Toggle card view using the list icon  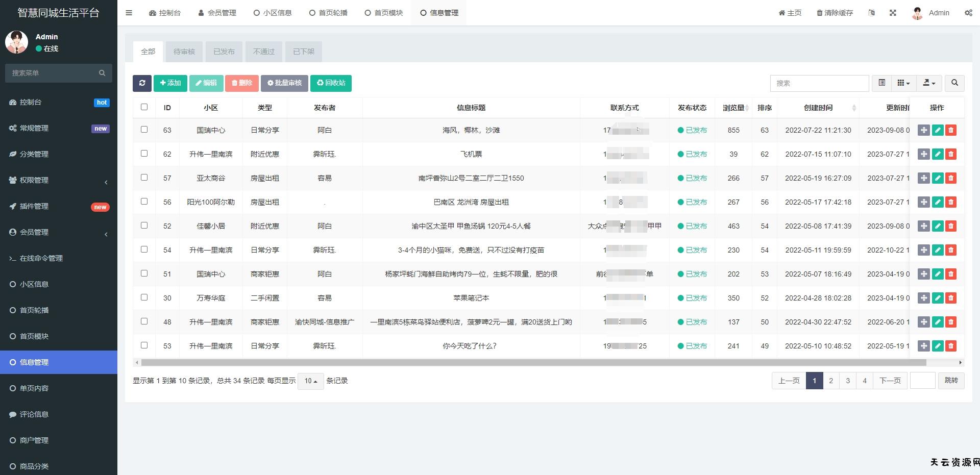[881, 83]
